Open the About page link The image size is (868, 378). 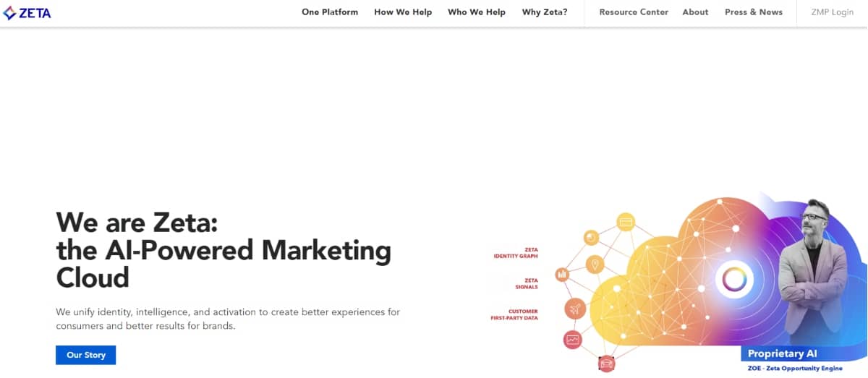(695, 12)
